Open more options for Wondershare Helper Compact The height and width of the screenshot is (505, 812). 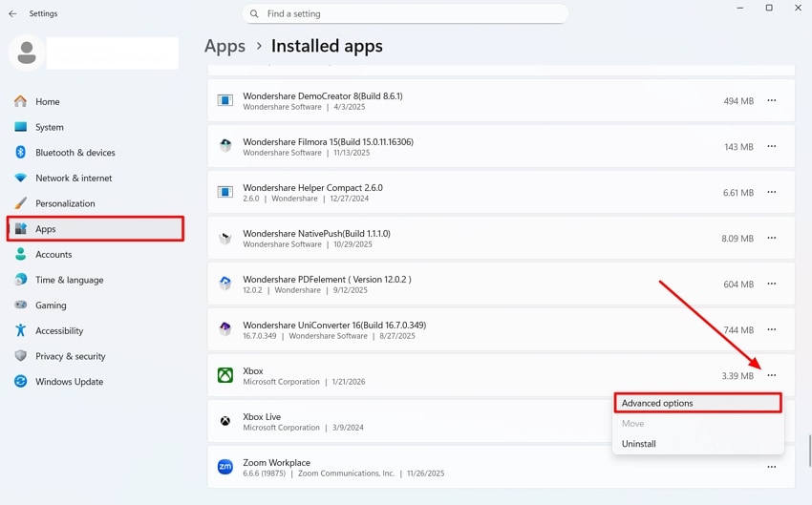(x=772, y=193)
